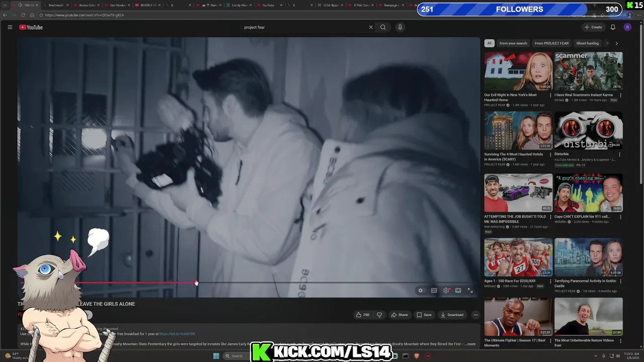Go to YouTube home via logo
Image resolution: width=644 pixels, height=362 pixels.
coord(31,27)
